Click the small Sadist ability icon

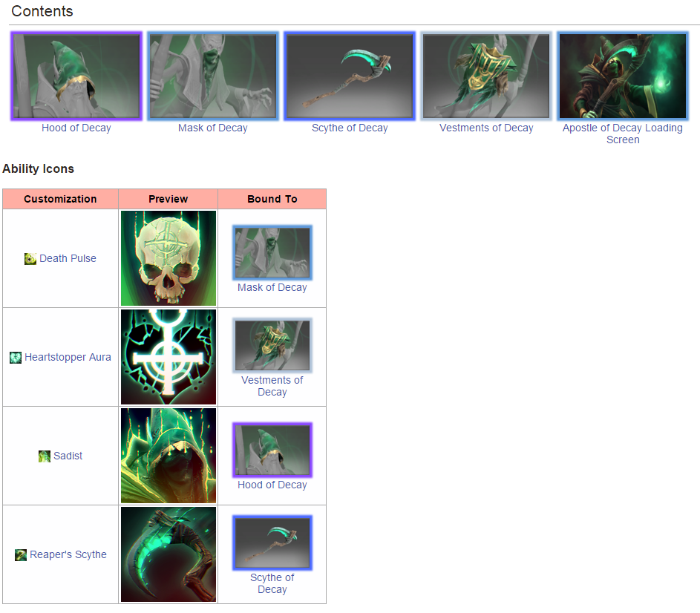[45, 456]
